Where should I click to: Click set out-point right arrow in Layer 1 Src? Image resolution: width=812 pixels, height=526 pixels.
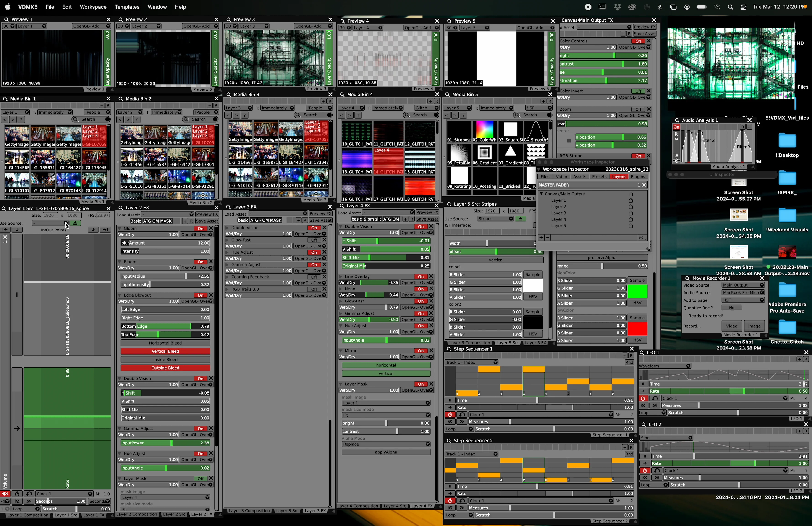[105, 230]
